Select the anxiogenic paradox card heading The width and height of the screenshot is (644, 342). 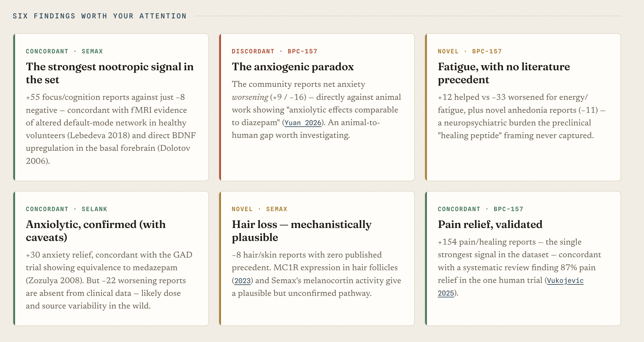click(293, 67)
